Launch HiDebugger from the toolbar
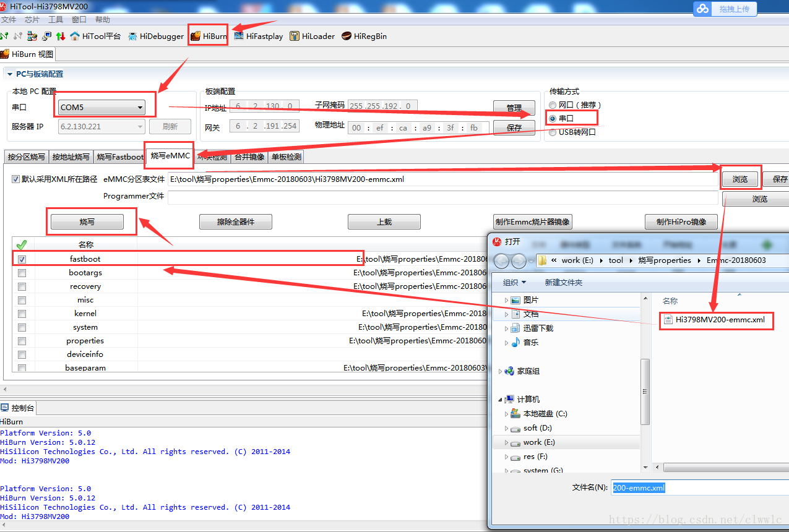The height and width of the screenshot is (532, 789). [156, 36]
